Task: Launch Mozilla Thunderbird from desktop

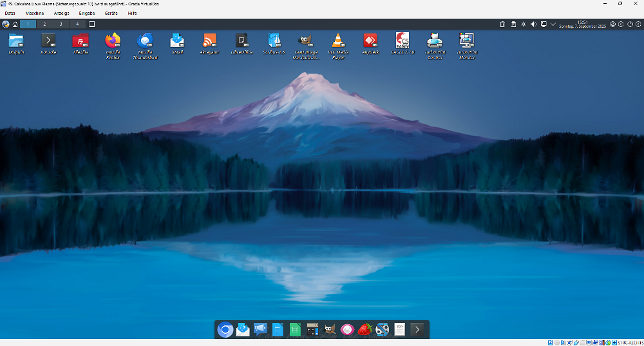Action: pyautogui.click(x=145, y=41)
